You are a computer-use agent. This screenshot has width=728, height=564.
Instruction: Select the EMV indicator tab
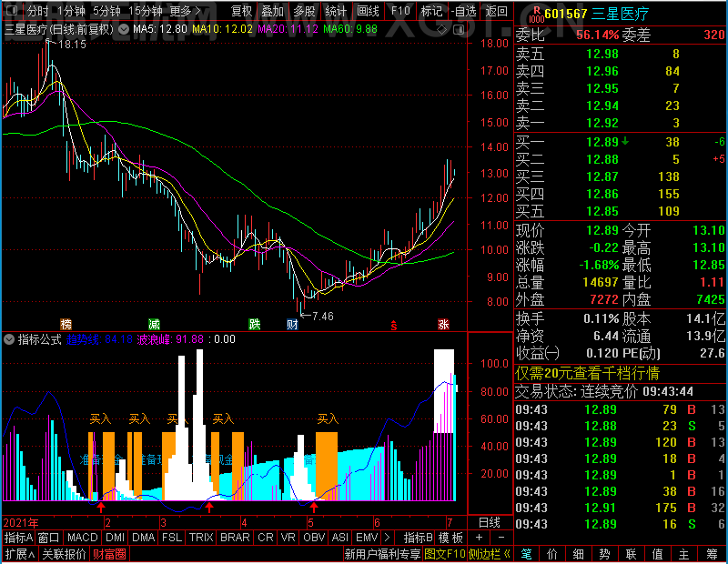pos(367,538)
